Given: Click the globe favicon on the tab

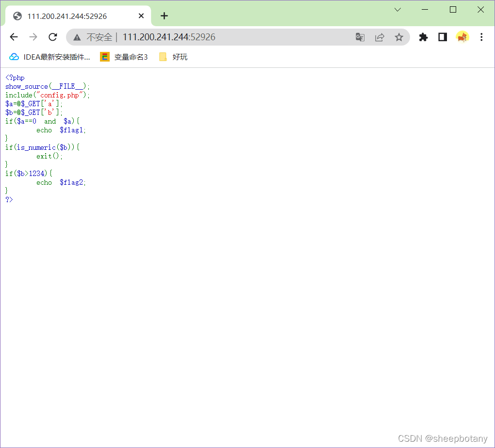Looking at the screenshot, I should point(17,16).
